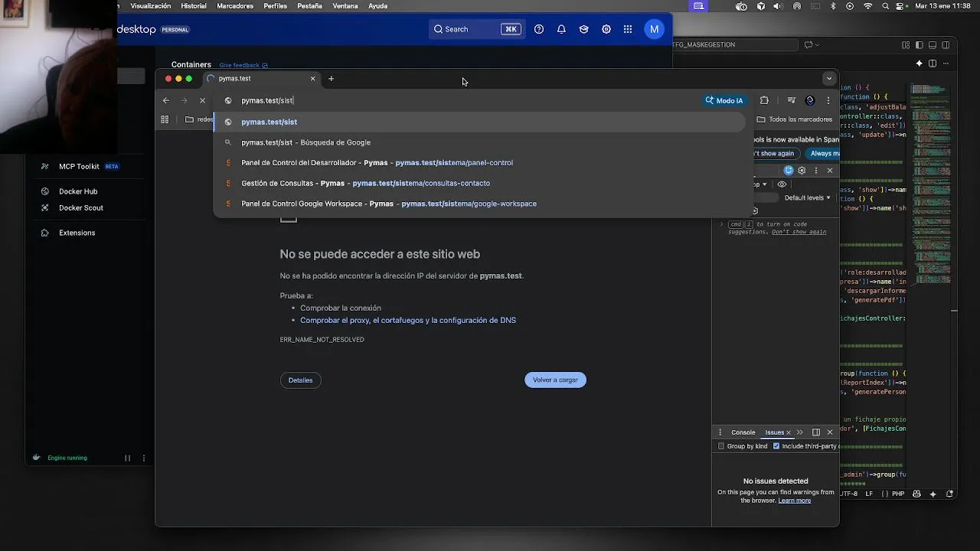
Task: Open the Docker Desktop help icon
Action: (539, 29)
